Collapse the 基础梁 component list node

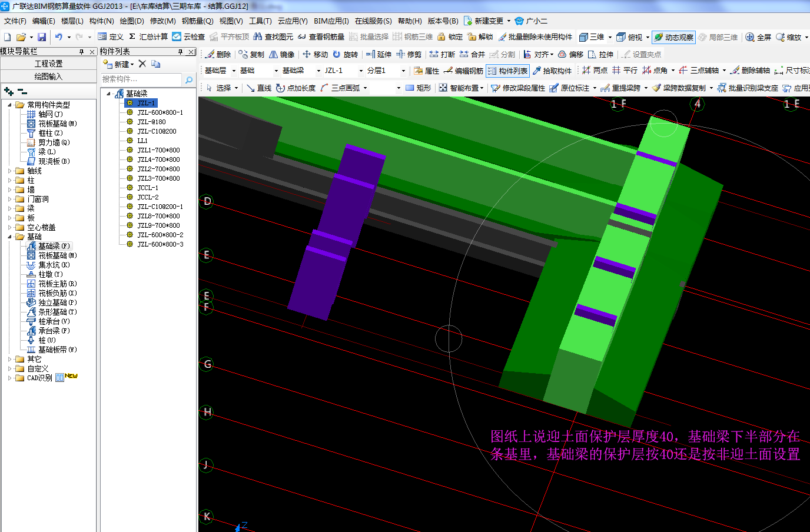tap(109, 94)
